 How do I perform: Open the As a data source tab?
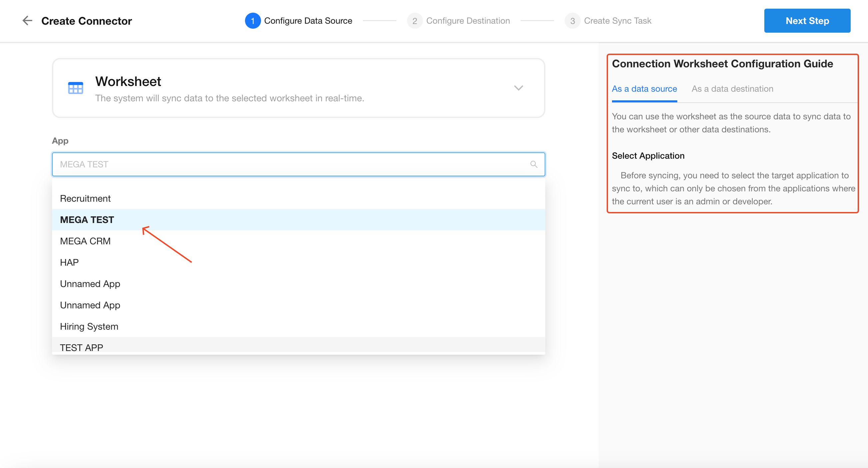[644, 89]
